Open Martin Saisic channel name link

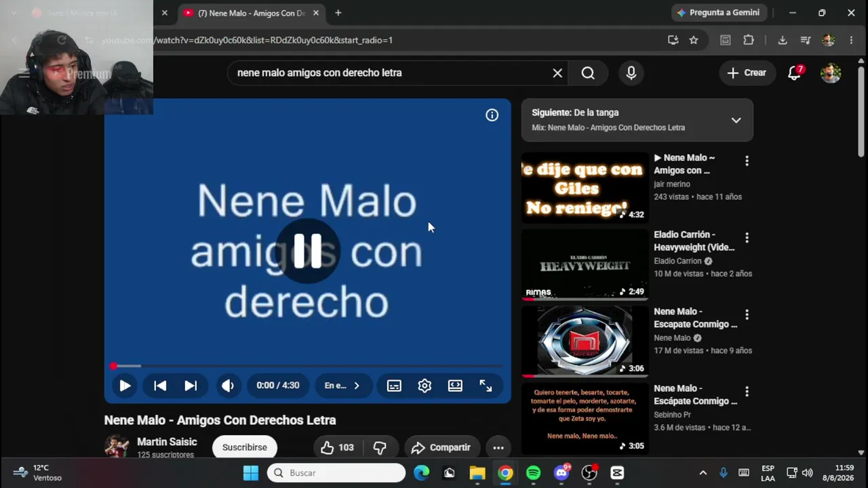tap(167, 442)
